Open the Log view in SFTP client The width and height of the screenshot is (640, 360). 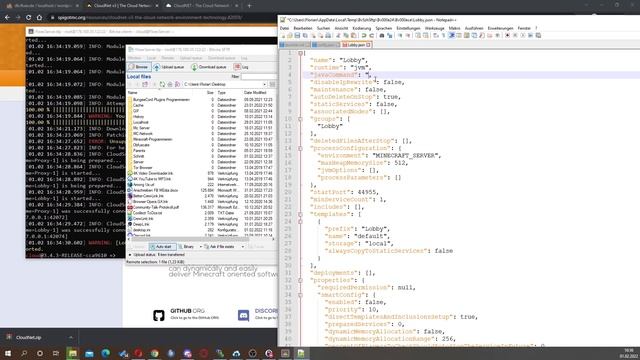[242, 67]
